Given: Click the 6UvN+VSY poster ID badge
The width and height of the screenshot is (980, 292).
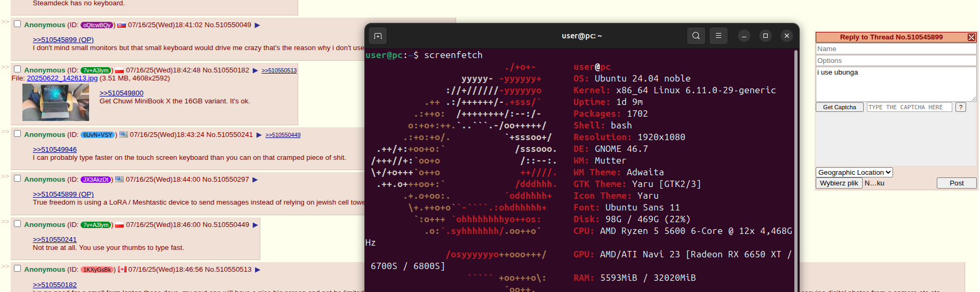Looking at the screenshot, I should click(98, 135).
